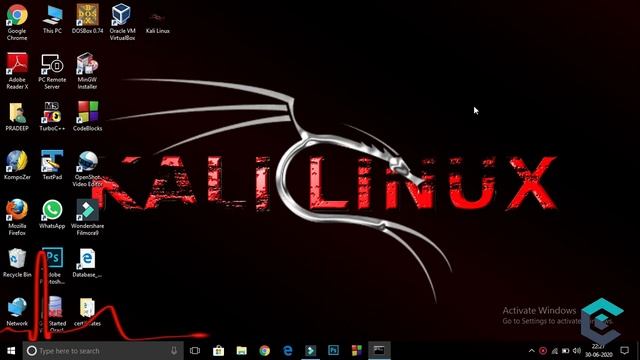This screenshot has height=360, width=640.
Task: Show hidden system tray icons
Action: [531, 351]
